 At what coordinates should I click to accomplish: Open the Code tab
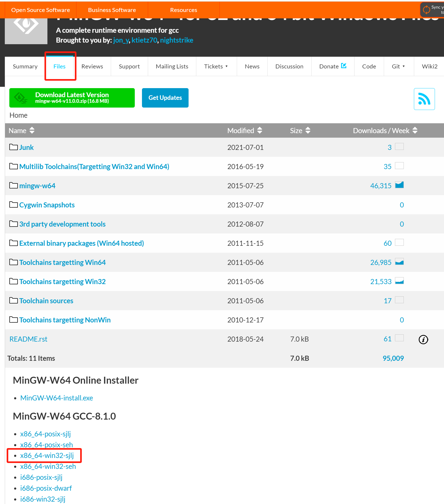pos(369,66)
